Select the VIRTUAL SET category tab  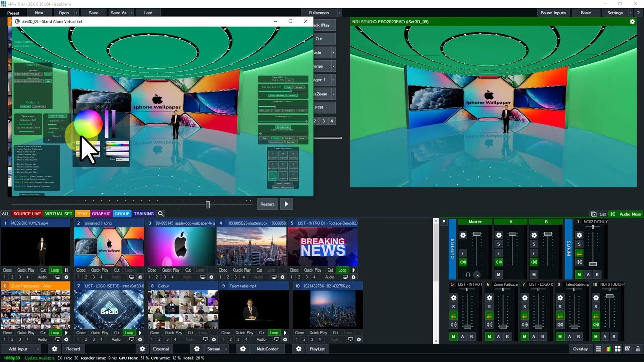click(x=59, y=214)
